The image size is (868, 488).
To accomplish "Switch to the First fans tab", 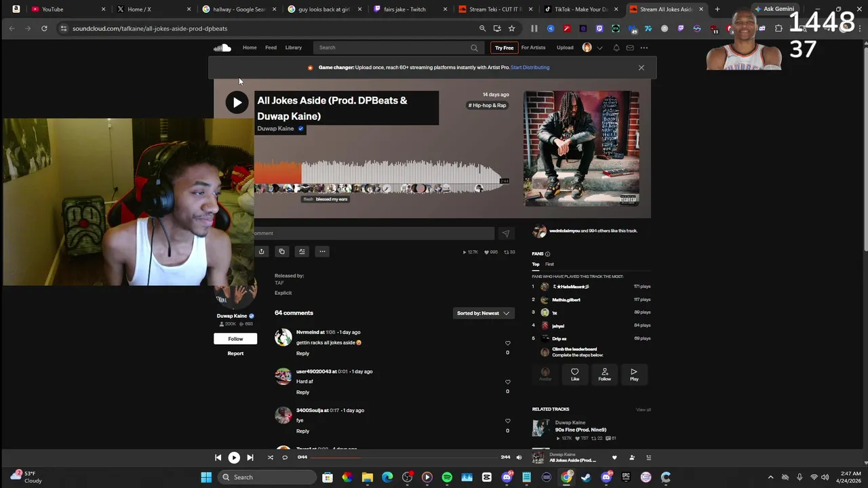I will pyautogui.click(x=549, y=264).
